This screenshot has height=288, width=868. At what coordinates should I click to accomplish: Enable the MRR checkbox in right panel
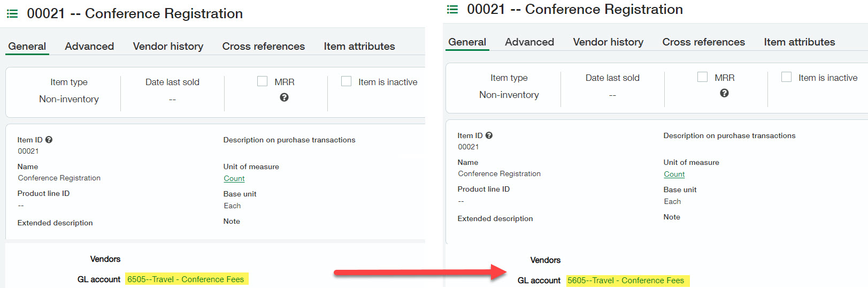pyautogui.click(x=703, y=77)
